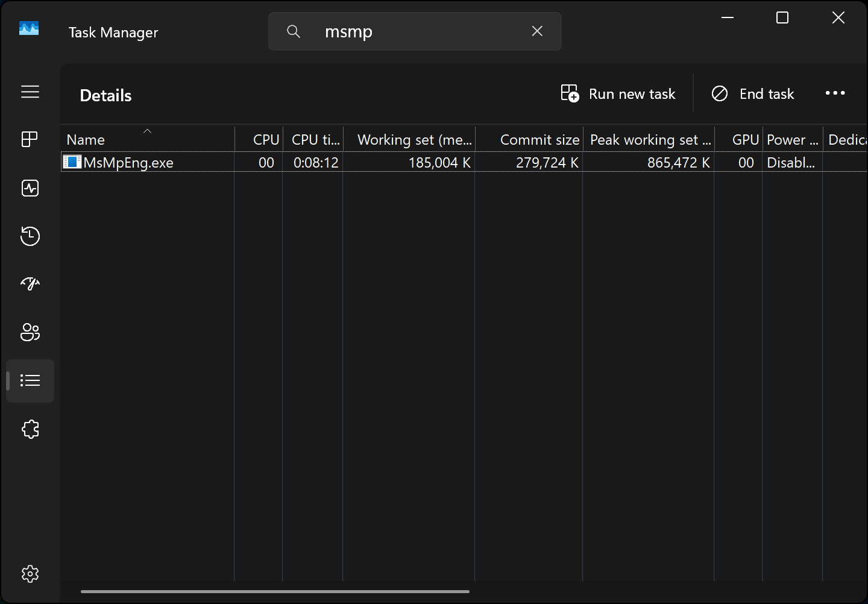This screenshot has width=868, height=604.
Task: Open the Performance page icon
Action: [30, 188]
